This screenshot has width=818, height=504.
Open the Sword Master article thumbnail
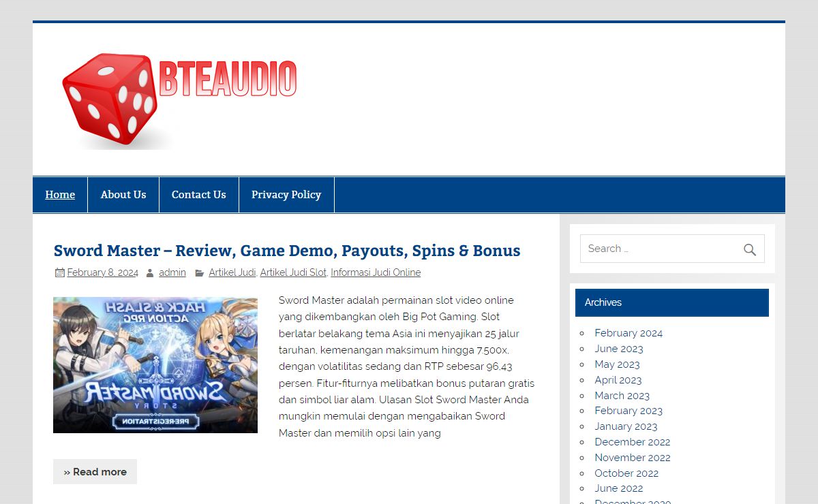point(155,365)
